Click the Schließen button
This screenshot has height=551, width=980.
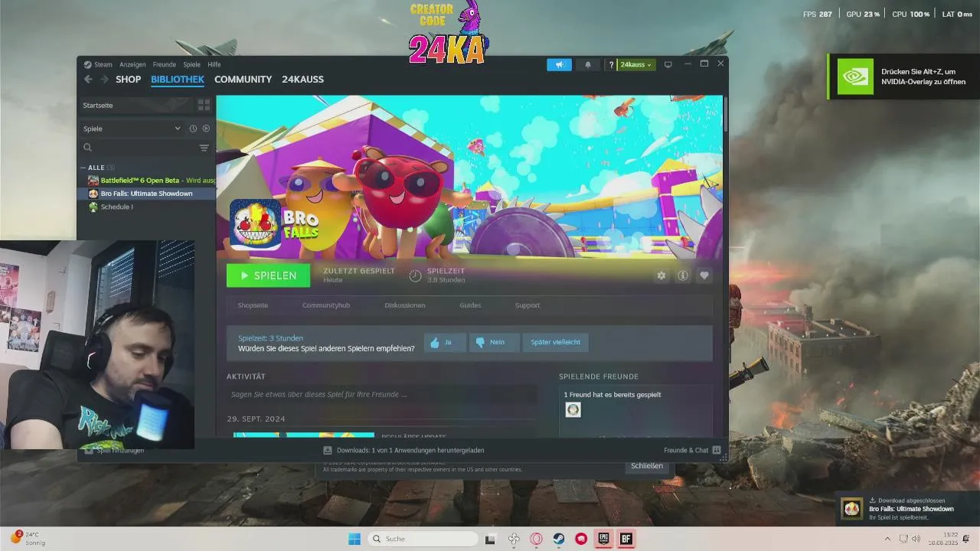tap(647, 466)
